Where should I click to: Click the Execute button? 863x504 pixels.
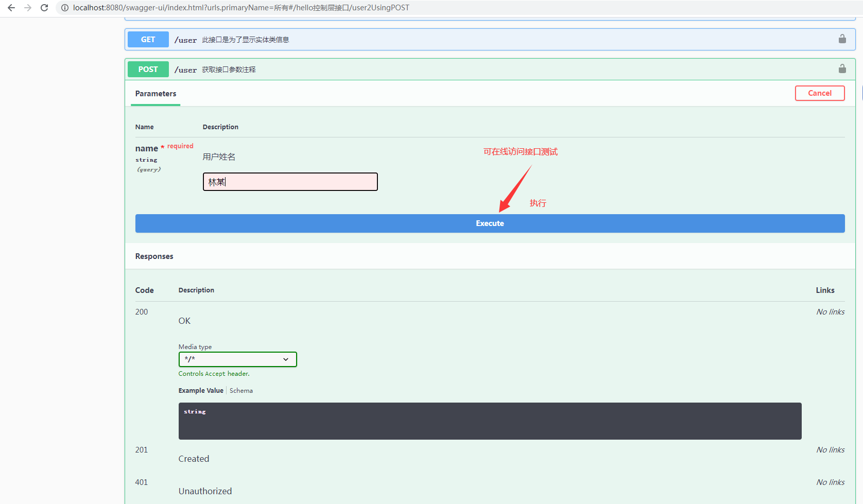click(x=490, y=223)
